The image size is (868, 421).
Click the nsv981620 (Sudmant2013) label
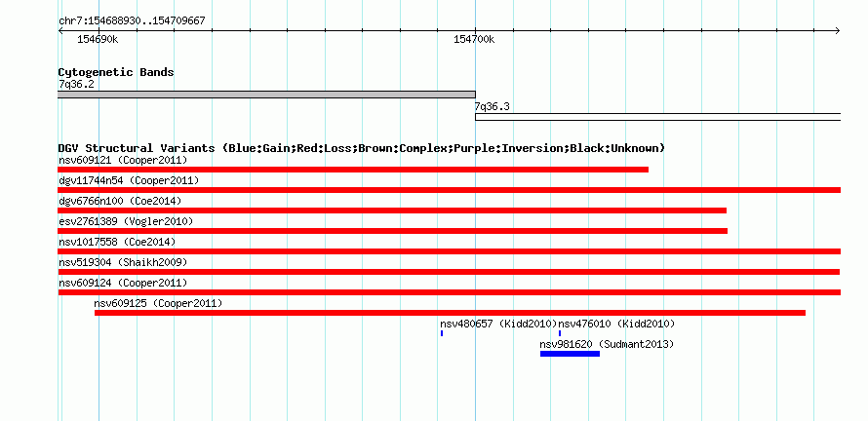pos(607,344)
